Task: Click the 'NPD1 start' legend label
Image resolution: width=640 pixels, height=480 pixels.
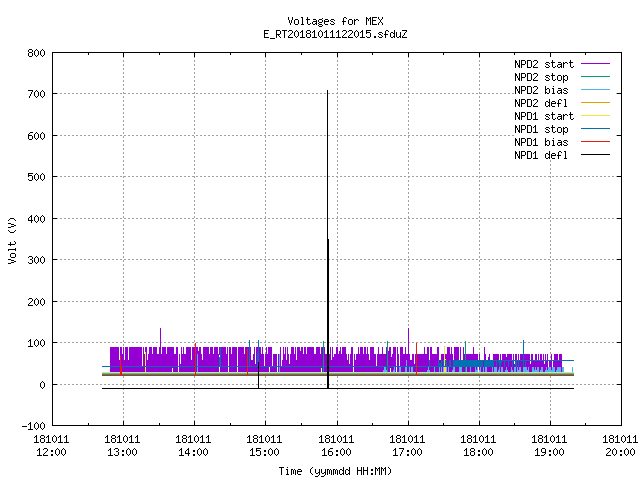Action: (x=544, y=116)
